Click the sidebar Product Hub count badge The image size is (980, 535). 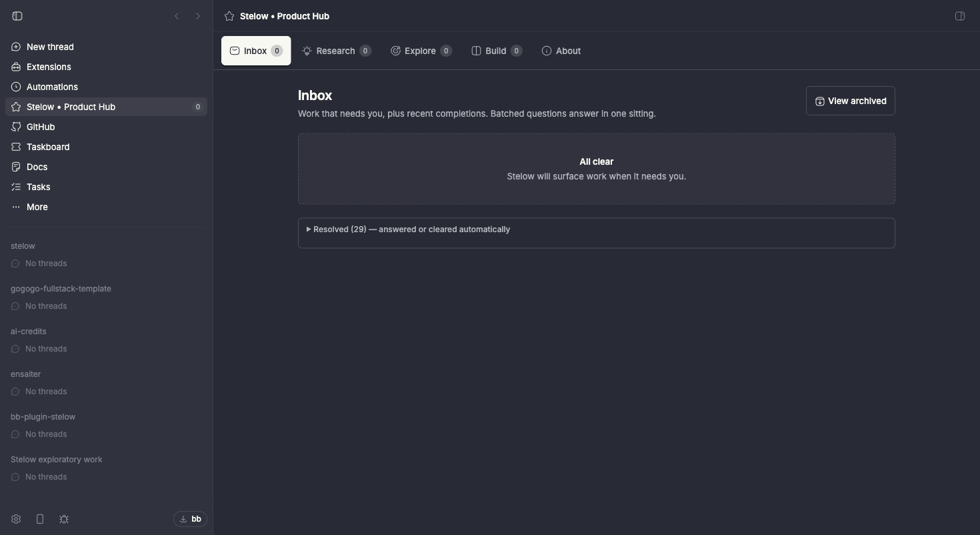point(197,107)
